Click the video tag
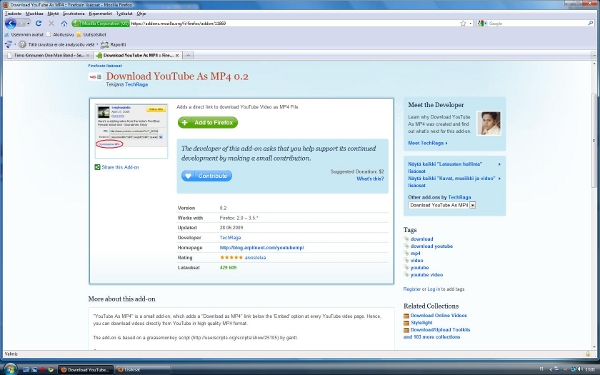The height and width of the screenshot is (375, 600). (x=417, y=261)
